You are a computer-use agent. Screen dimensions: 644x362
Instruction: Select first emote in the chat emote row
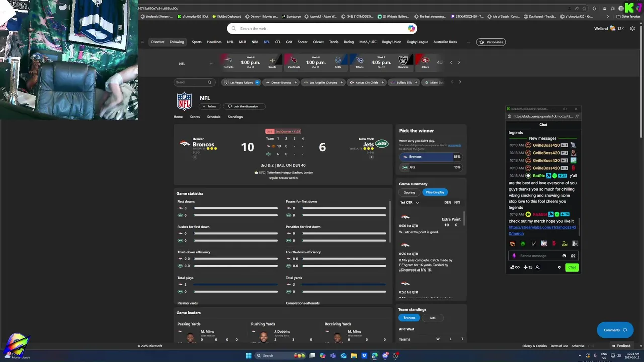click(x=512, y=244)
